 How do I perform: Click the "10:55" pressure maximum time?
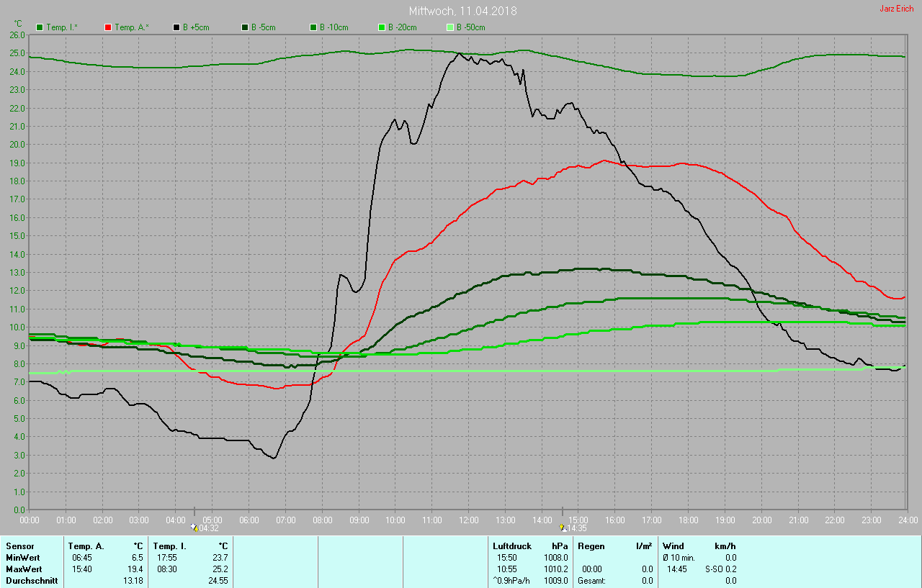pyautogui.click(x=506, y=569)
